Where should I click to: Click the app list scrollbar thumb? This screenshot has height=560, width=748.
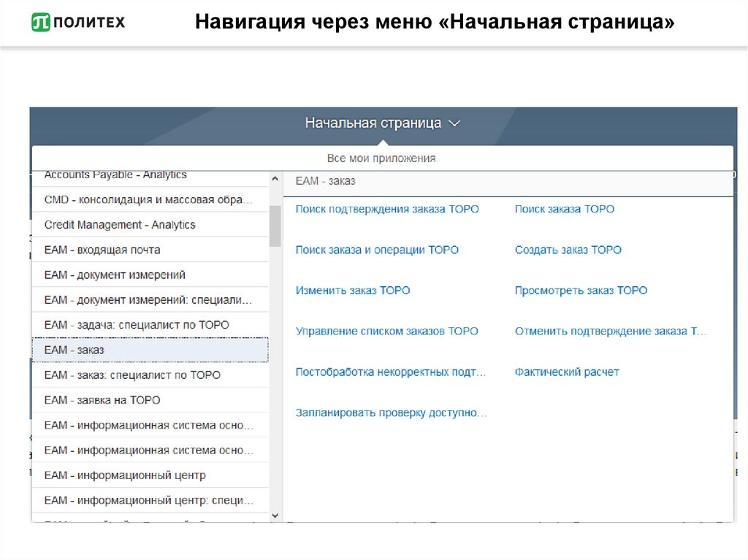click(275, 225)
